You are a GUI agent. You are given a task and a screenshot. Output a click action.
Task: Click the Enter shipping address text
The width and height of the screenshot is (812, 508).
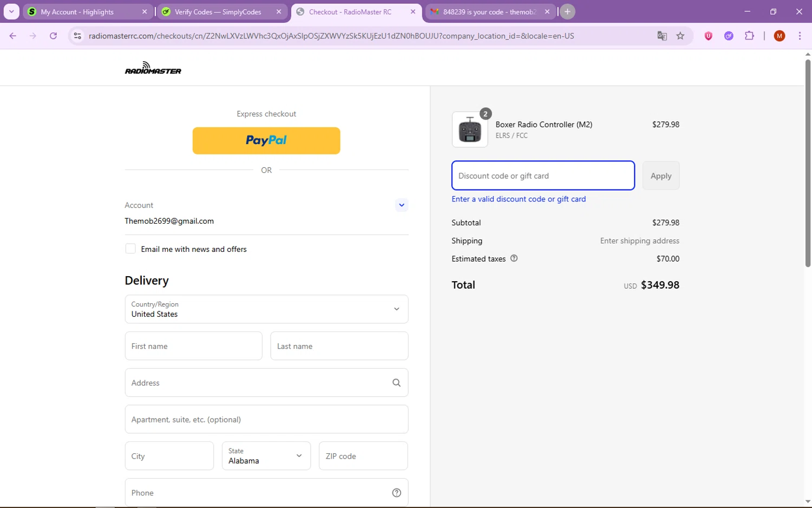click(640, 241)
